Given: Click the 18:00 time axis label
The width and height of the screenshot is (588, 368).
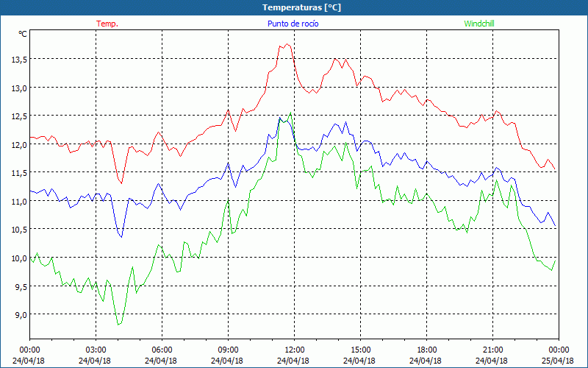Looking at the screenshot, I should click(426, 350).
